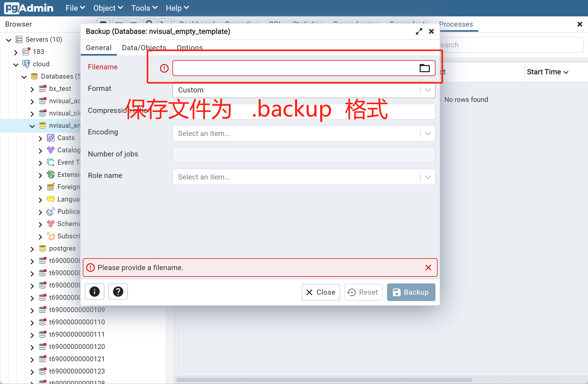Click the pgAdmin logo

click(29, 8)
